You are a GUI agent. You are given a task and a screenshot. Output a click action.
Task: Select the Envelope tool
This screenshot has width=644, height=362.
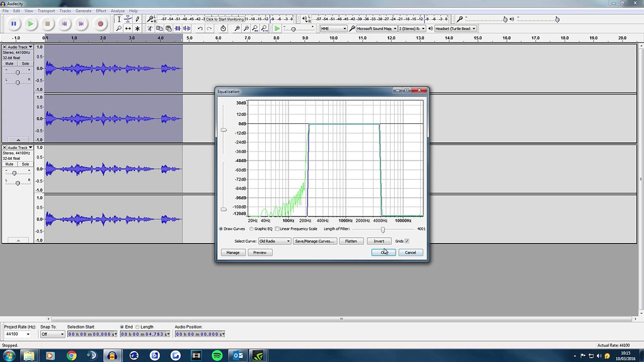tap(128, 19)
